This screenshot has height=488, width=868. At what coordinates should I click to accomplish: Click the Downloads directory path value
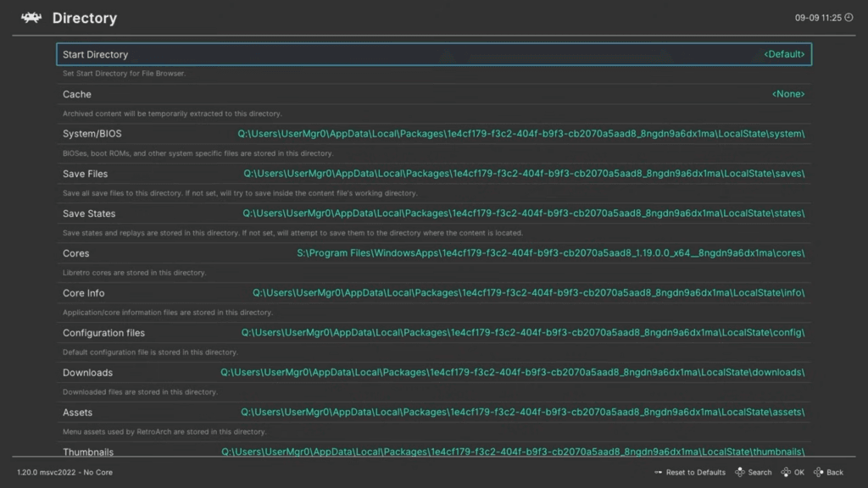(512, 373)
